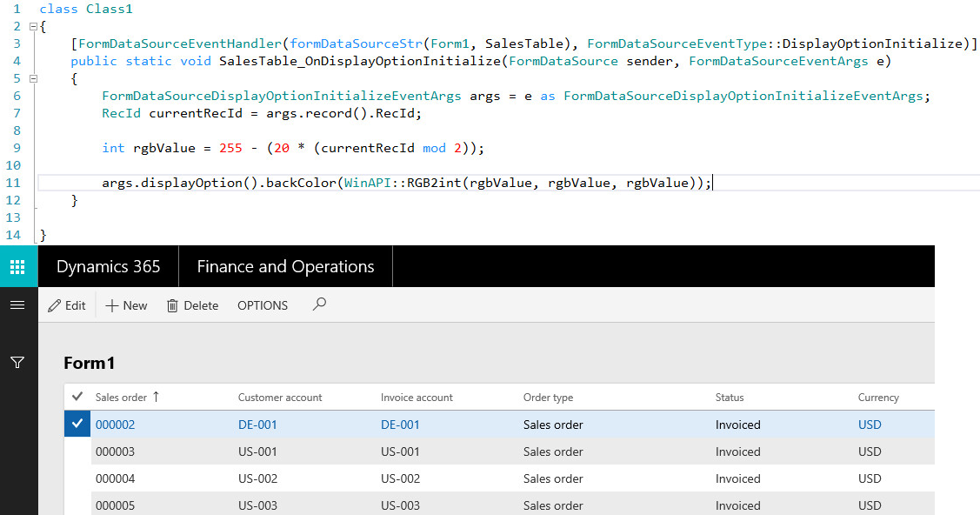Click the Finance and Operations title

(285, 266)
